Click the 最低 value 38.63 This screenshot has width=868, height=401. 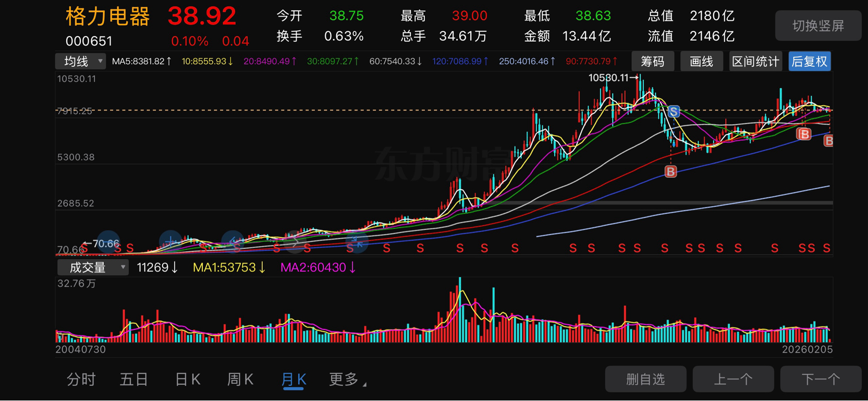click(593, 16)
